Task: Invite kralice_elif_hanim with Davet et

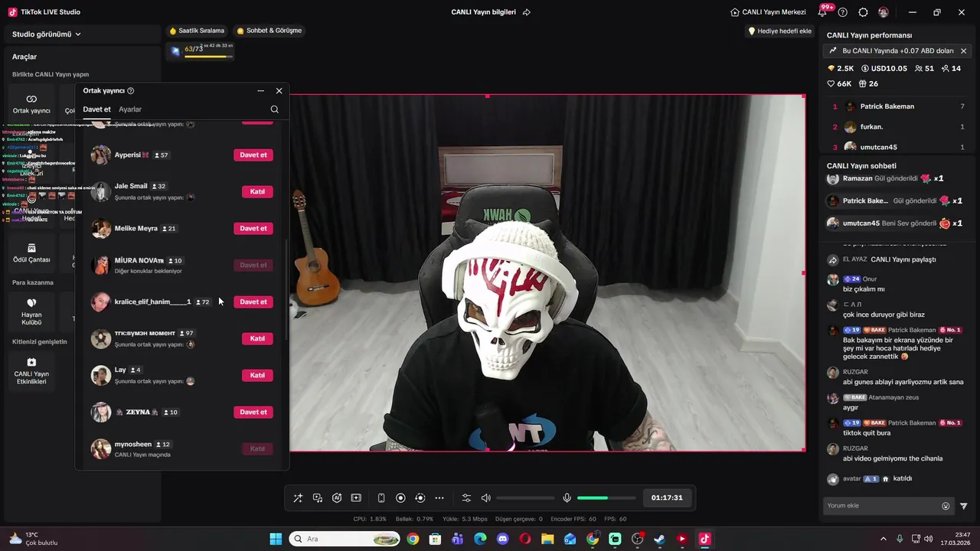Action: click(253, 302)
